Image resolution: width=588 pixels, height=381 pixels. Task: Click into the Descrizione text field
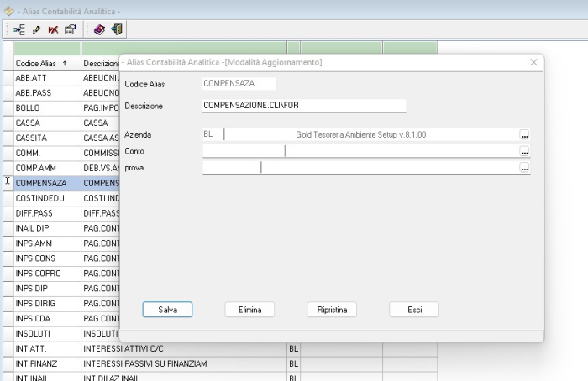[303, 106]
